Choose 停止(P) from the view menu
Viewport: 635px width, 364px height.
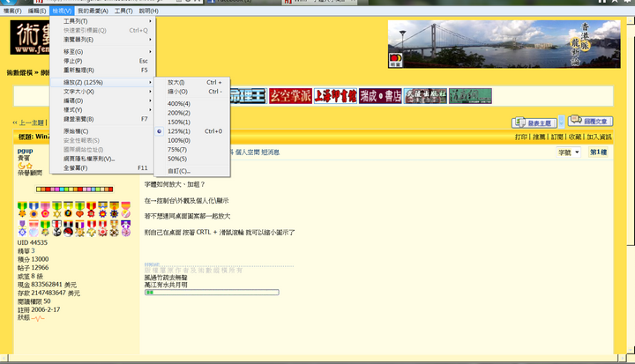[102, 61]
